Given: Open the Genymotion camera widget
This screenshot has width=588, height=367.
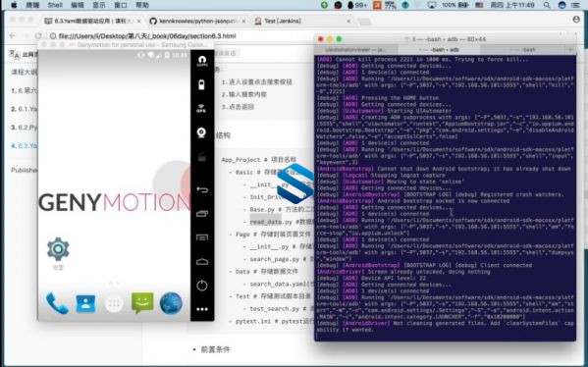Looking at the screenshot, I should [202, 132].
